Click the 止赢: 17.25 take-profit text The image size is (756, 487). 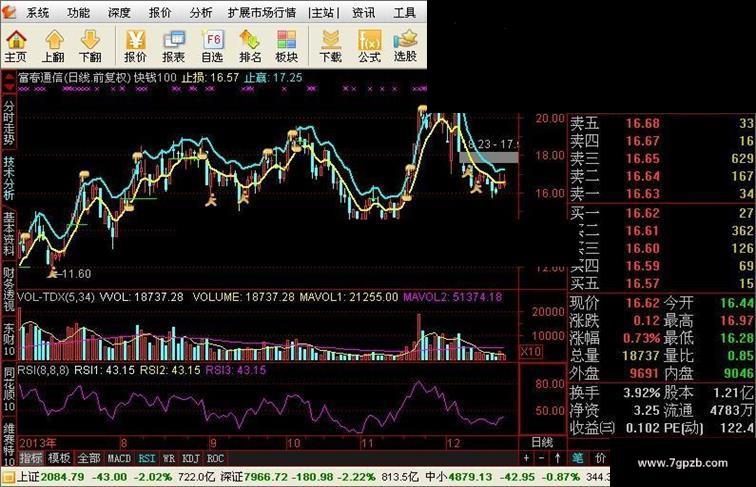tap(273, 78)
